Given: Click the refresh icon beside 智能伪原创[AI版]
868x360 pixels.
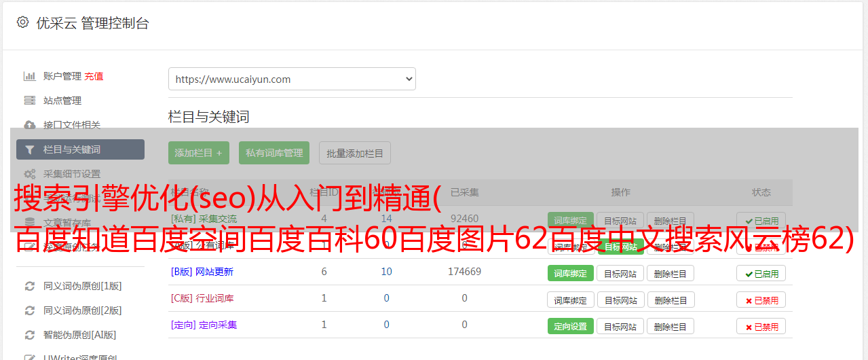Looking at the screenshot, I should click(x=29, y=335).
